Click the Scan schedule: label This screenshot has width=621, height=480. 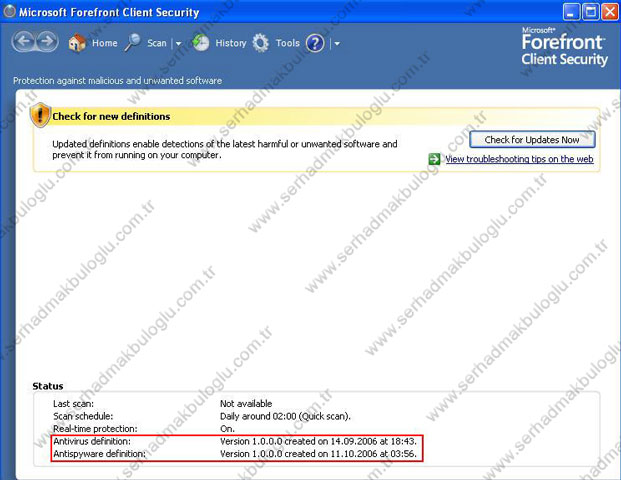83,417
